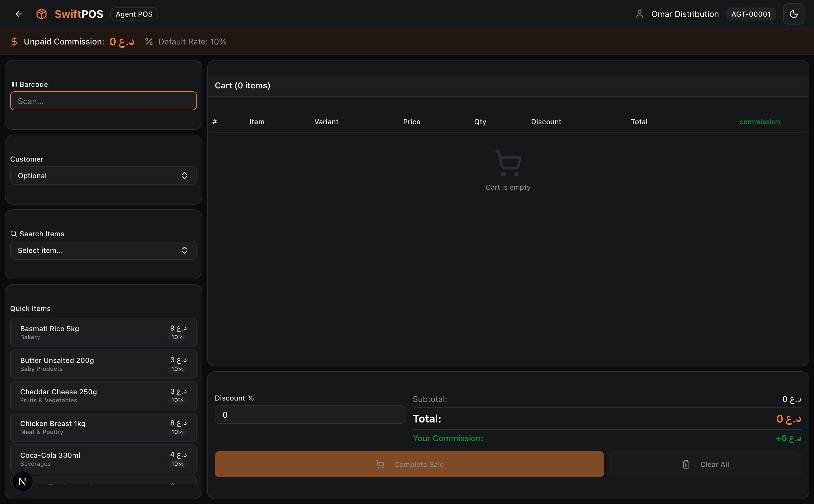The height and width of the screenshot is (504, 814).
Task: Add Basmati Rice 5kg quick item
Action: click(x=103, y=332)
